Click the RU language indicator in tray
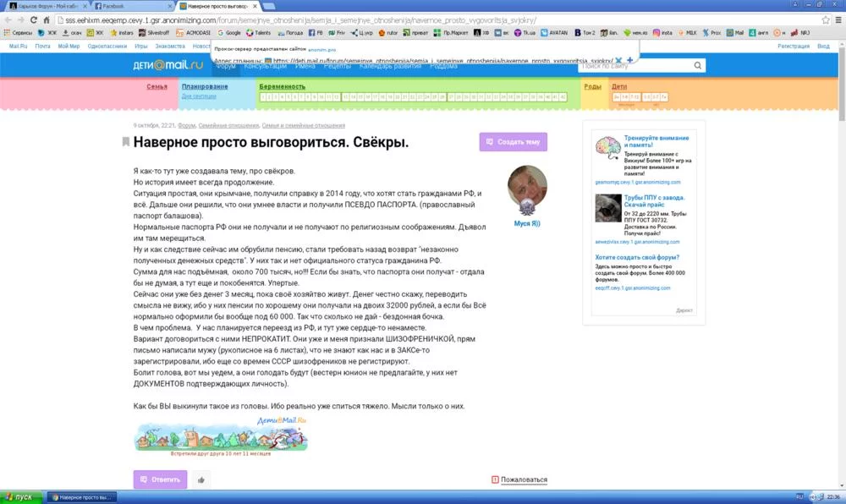Screen dimensions: 846x504 click(x=799, y=497)
